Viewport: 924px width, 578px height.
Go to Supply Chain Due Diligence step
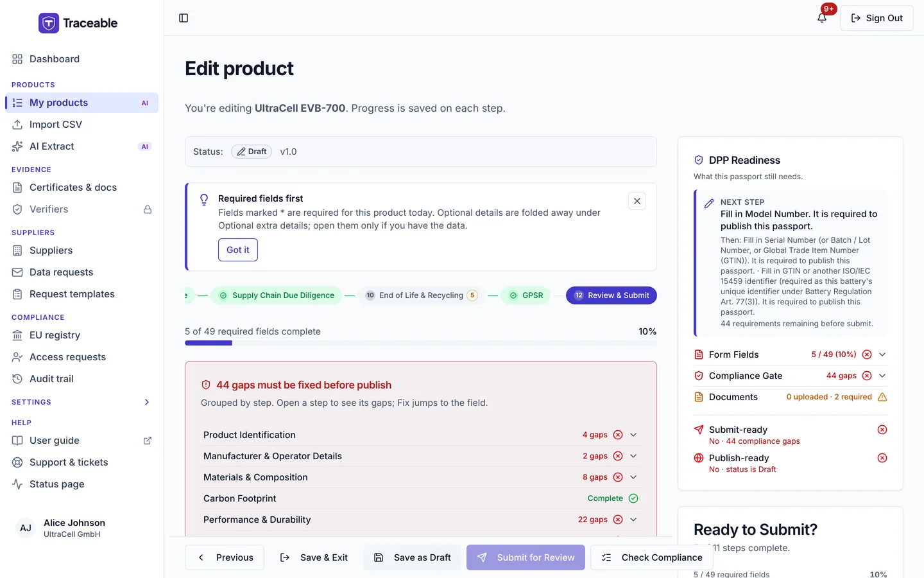[x=277, y=295]
